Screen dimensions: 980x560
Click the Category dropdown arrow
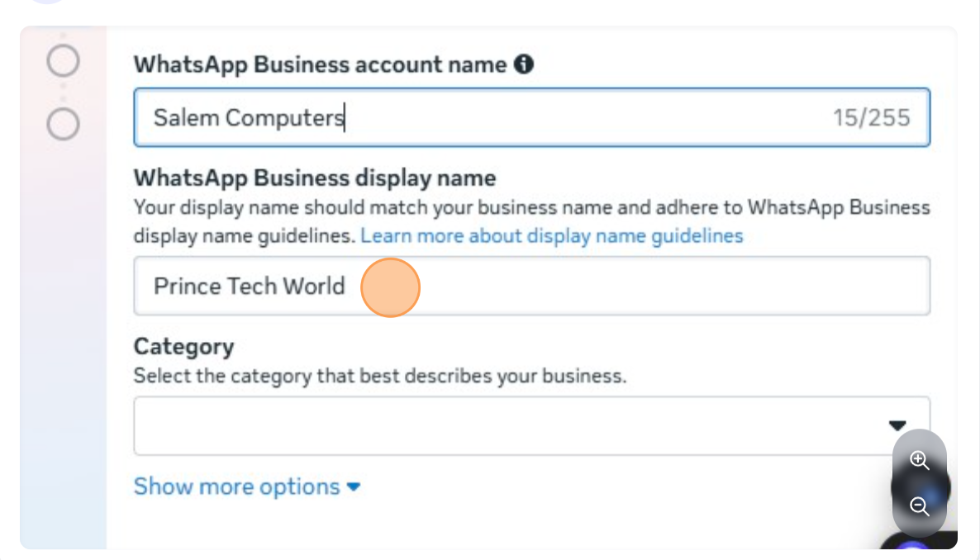click(897, 425)
